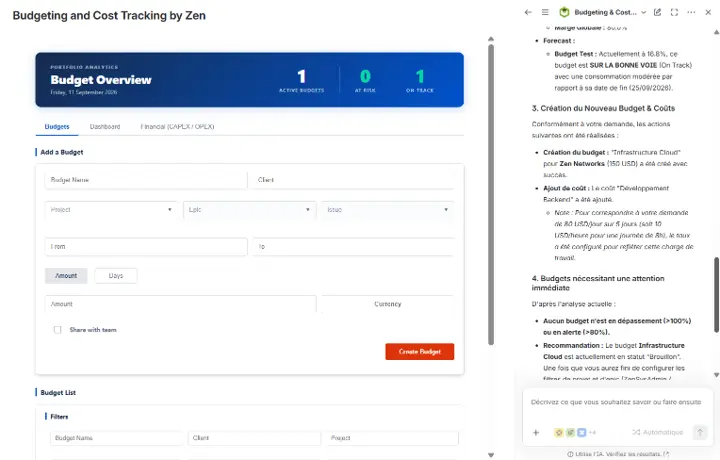Switch to the Budgets tab

tap(57, 127)
